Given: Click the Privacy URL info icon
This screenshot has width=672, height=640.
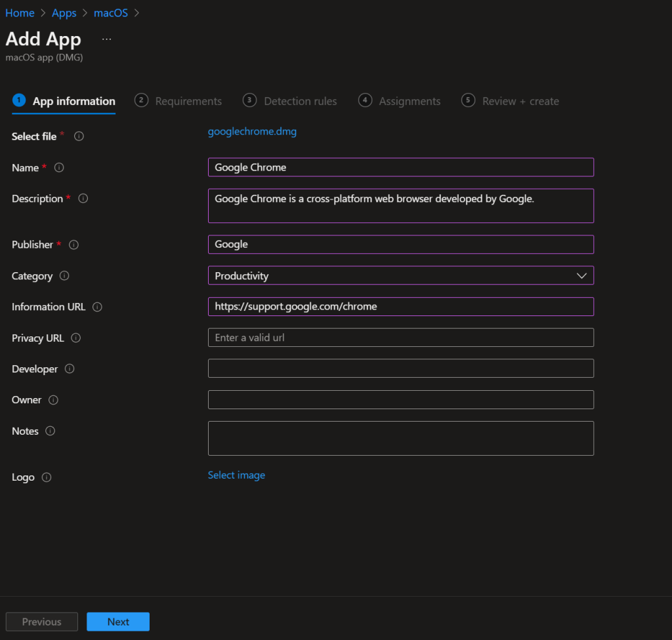Looking at the screenshot, I should (76, 338).
